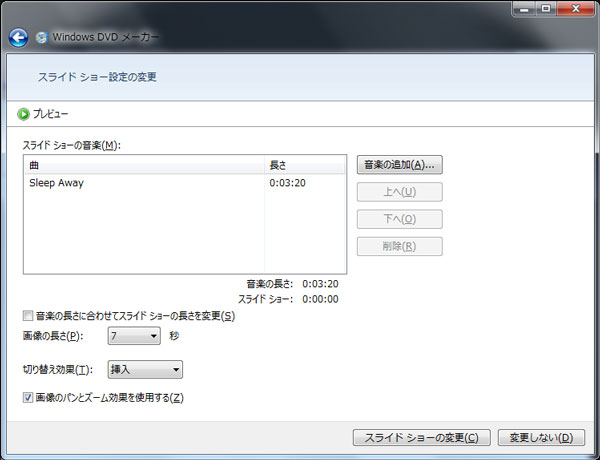The image size is (600, 460).
Task: Click the 下へ(O) button
Action: point(399,219)
